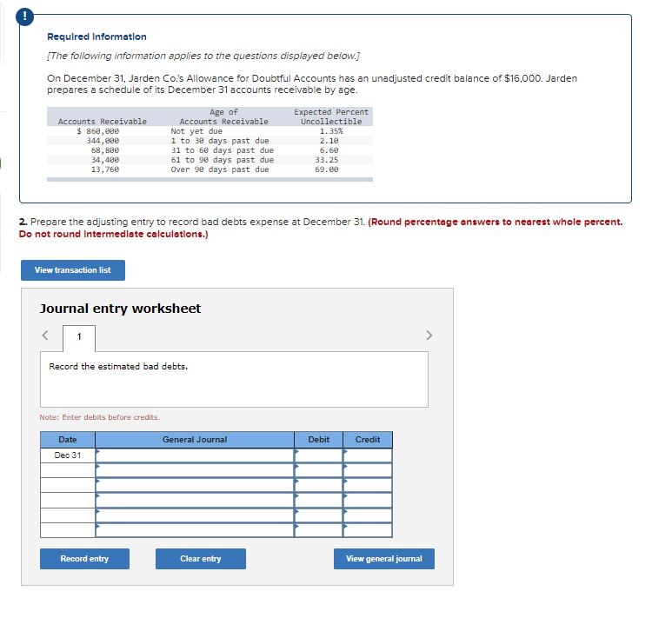The width and height of the screenshot is (672, 618).
Task: Click the 13,760 receivable value
Action: [x=105, y=169]
